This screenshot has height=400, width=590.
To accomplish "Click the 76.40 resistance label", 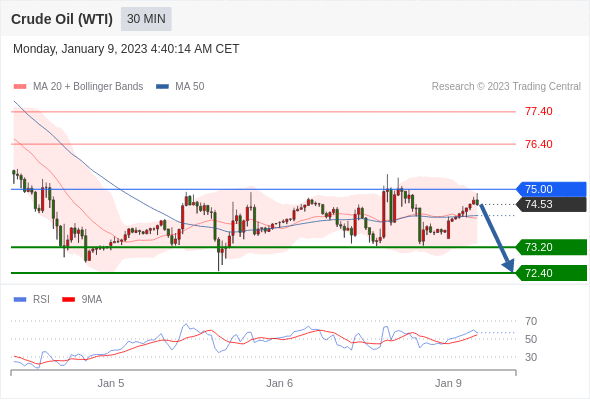I will click(x=538, y=144).
